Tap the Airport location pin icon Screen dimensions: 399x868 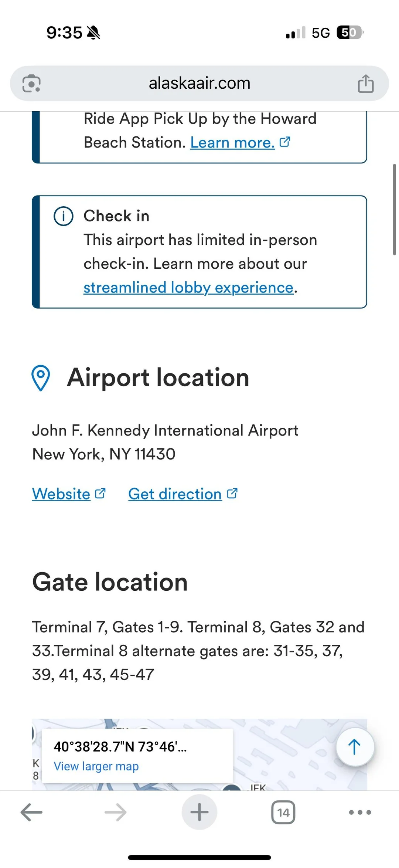click(x=41, y=378)
